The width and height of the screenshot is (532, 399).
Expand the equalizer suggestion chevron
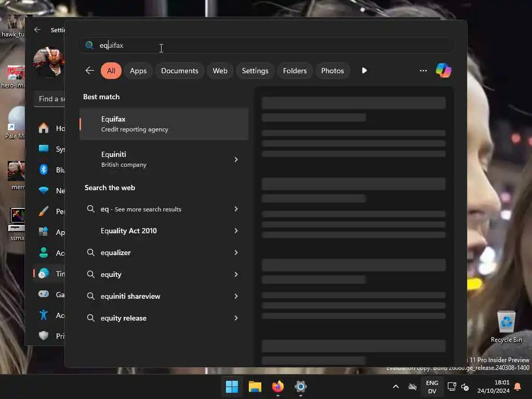[236, 252]
